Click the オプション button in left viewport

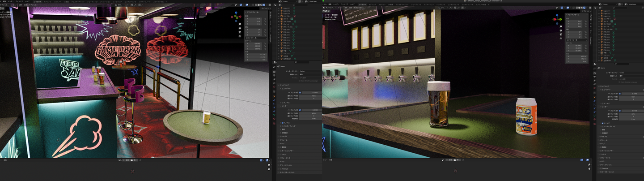point(265,8)
